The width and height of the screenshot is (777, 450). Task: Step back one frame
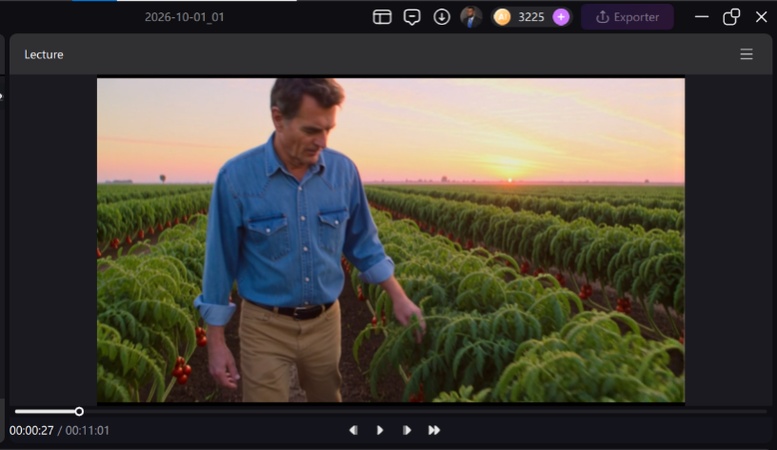coord(353,430)
